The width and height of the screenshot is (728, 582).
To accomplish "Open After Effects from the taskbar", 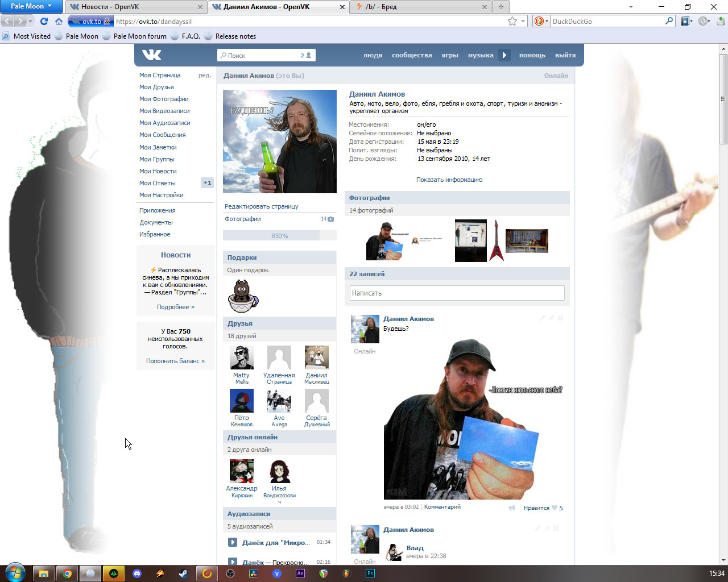I will 300,573.
